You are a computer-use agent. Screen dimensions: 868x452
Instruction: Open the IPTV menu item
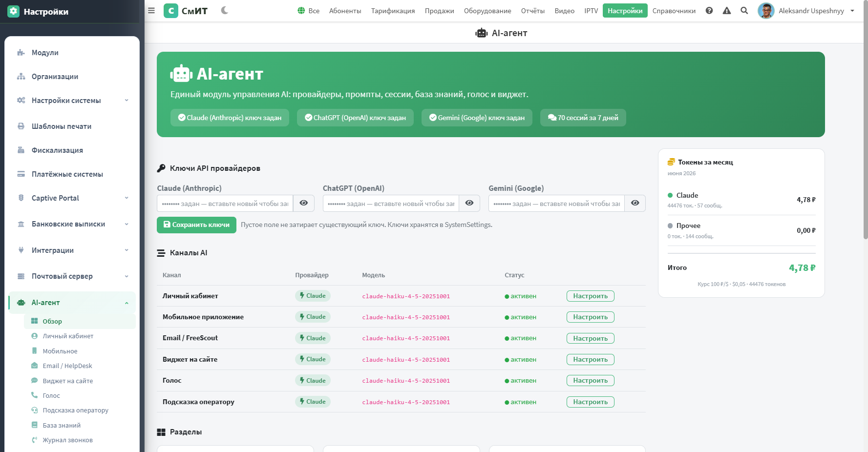tap(591, 11)
